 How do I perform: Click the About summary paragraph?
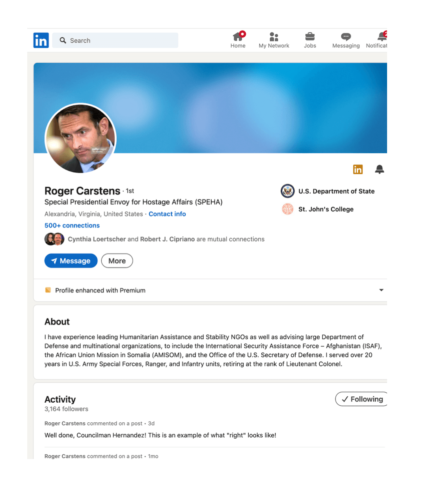213,350
